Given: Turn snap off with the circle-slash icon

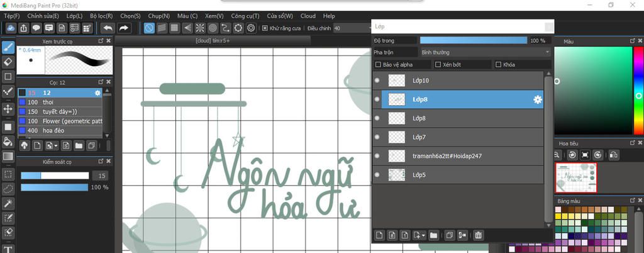Looking at the screenshot, I should pyautogui.click(x=149, y=28).
